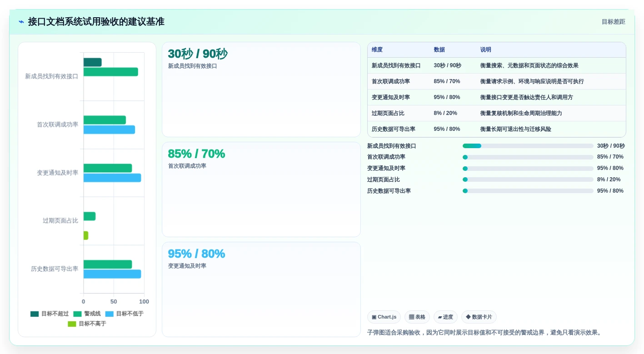644x354 pixels.
Task: Select table row cell 过期页面占比
Action: click(388, 114)
